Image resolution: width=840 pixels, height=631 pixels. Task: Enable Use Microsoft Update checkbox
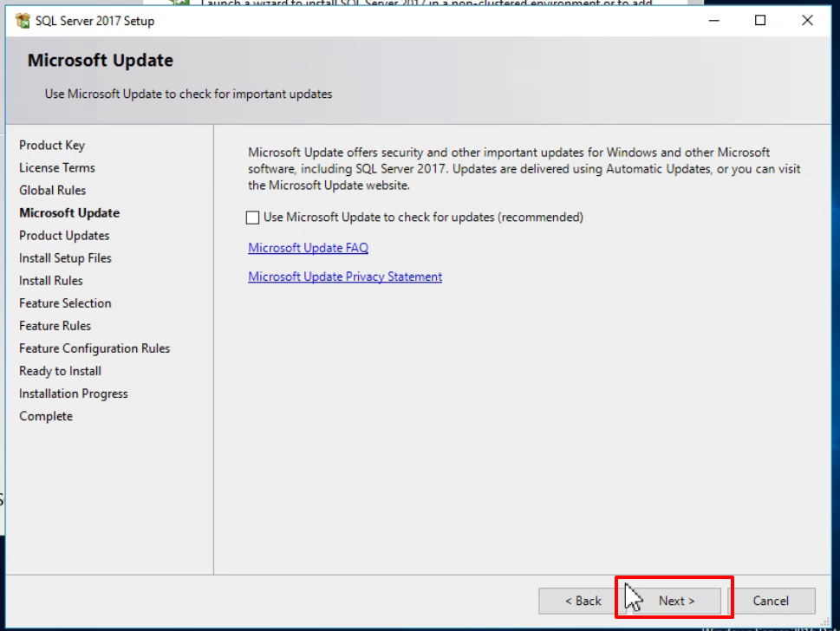click(252, 218)
